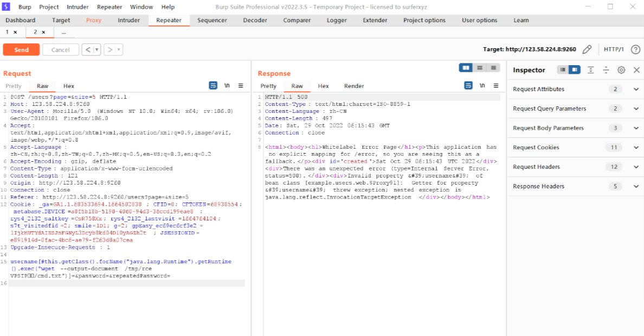
Task: Open Response pane hamburger menu
Action: [x=496, y=86]
